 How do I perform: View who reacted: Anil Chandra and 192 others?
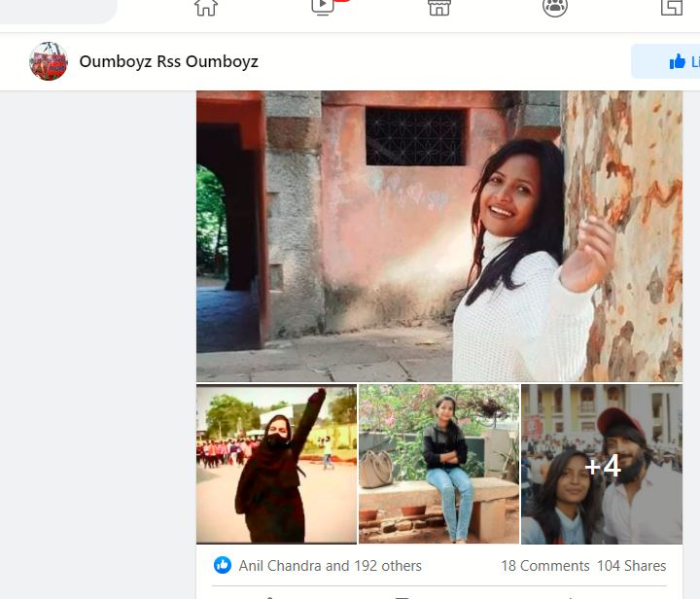tap(330, 565)
